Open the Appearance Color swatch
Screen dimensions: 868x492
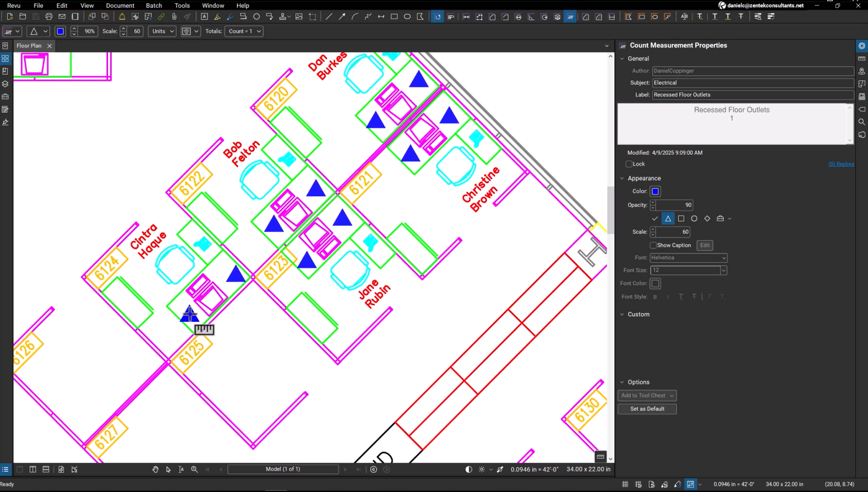(655, 191)
